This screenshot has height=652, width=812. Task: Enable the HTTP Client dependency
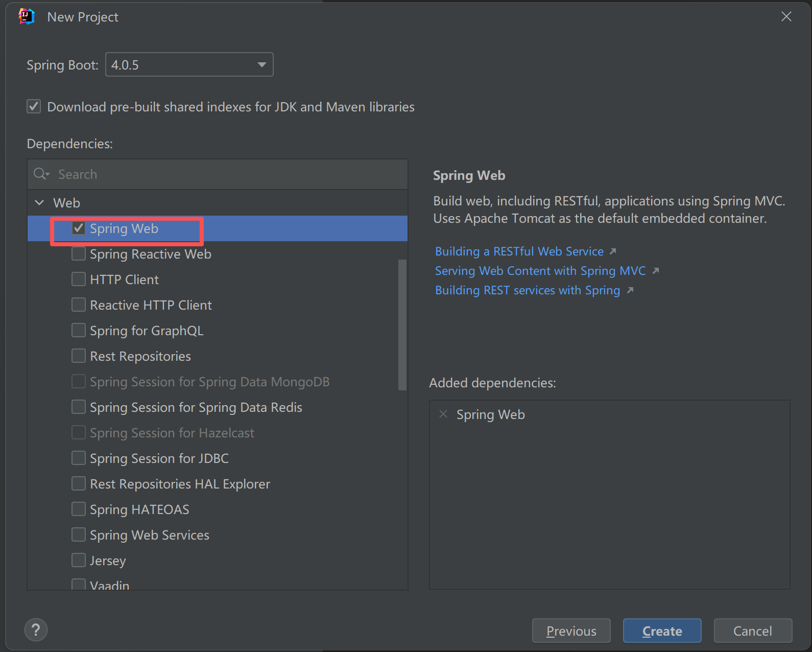pyautogui.click(x=79, y=279)
